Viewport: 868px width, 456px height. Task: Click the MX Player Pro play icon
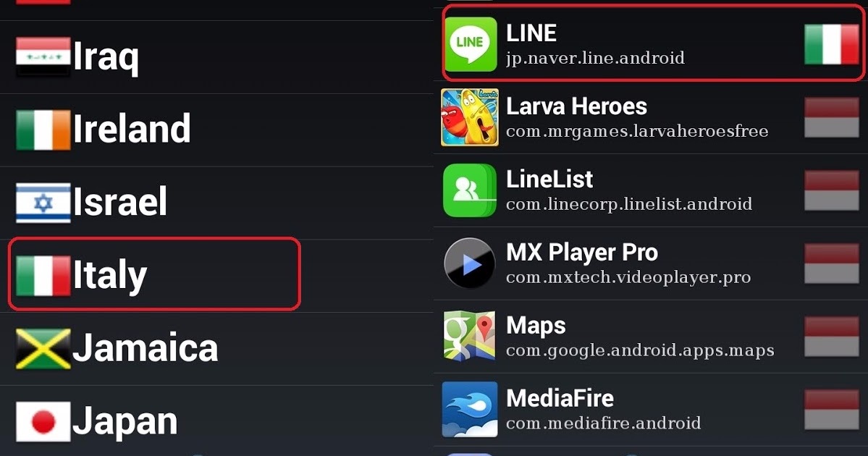tap(469, 263)
